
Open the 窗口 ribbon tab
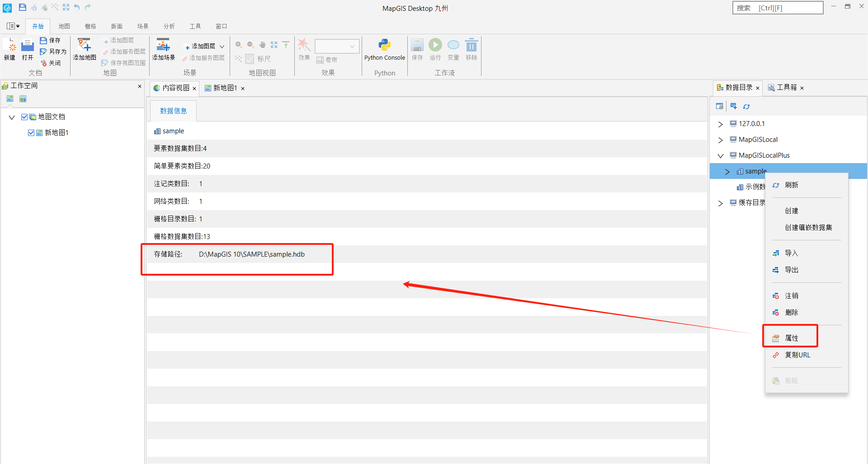222,26
